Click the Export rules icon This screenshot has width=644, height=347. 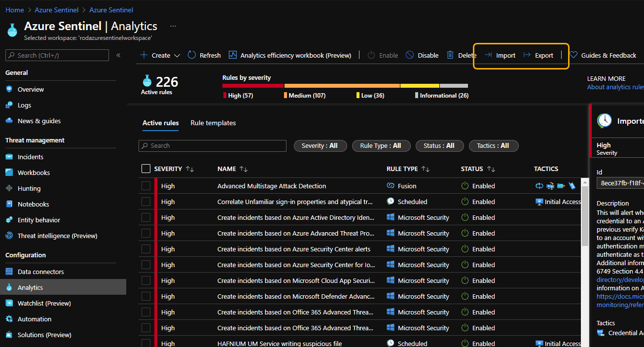527,55
